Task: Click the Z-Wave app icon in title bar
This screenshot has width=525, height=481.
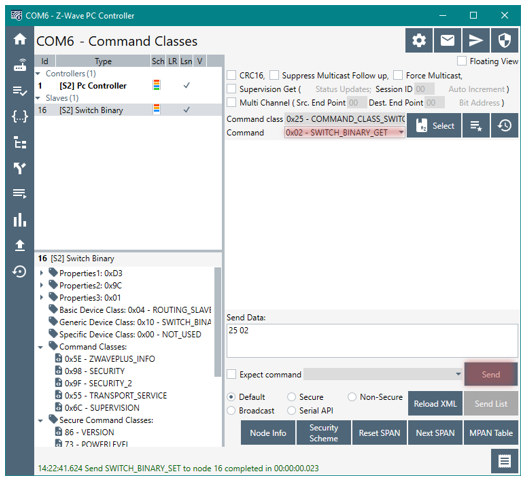Action: click(x=16, y=15)
